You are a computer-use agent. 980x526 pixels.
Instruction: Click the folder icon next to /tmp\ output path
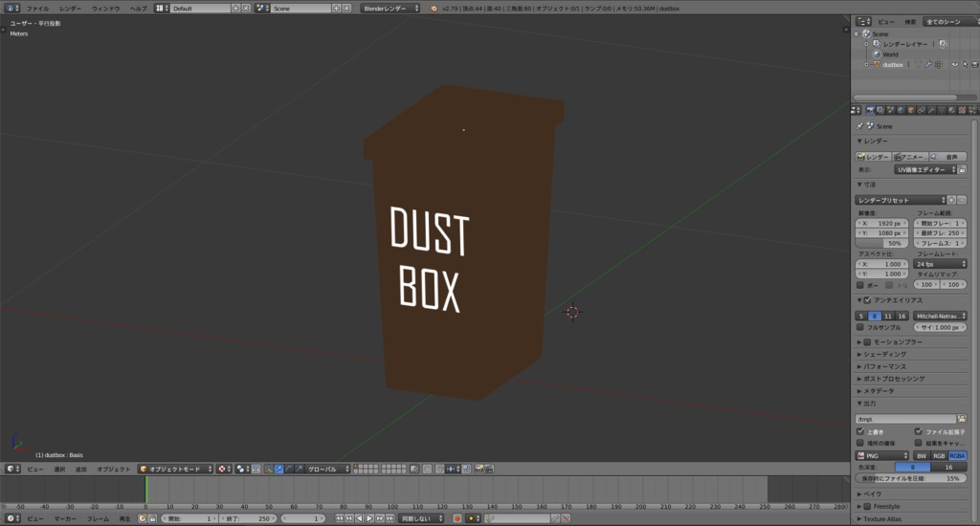pos(962,419)
